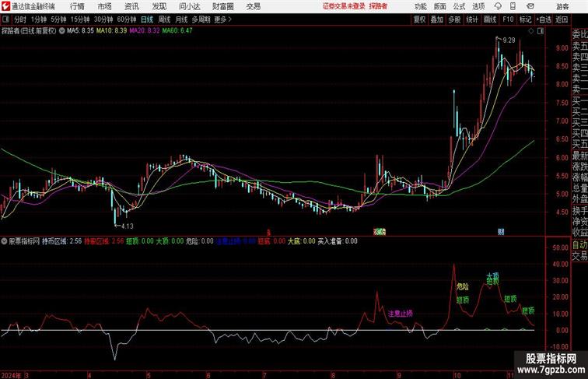Open the 交易 menu
Viewport: 588px width, 379px height.
tap(253, 6)
